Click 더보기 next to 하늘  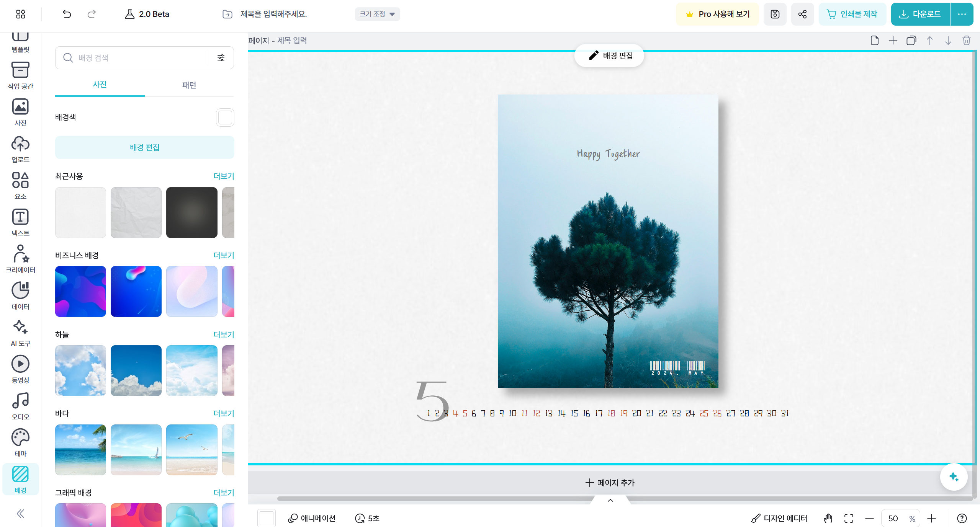[223, 334]
